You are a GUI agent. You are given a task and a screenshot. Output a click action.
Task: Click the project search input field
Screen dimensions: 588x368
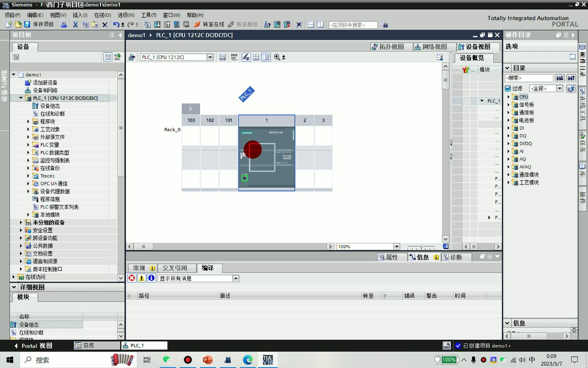(x=353, y=25)
